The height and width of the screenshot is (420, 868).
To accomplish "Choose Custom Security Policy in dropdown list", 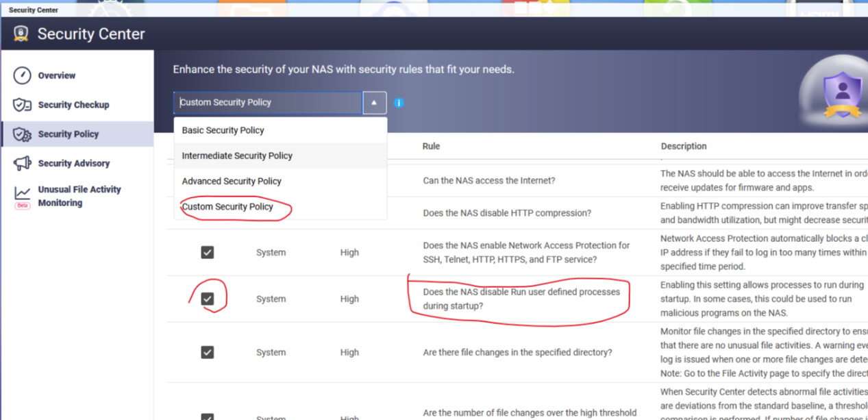I will coord(280,206).
